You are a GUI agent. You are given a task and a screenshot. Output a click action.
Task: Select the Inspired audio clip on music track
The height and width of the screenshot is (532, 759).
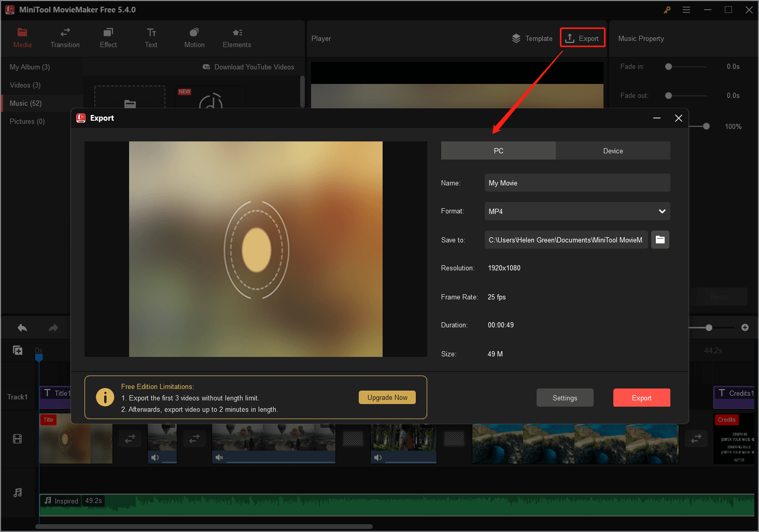point(397,505)
